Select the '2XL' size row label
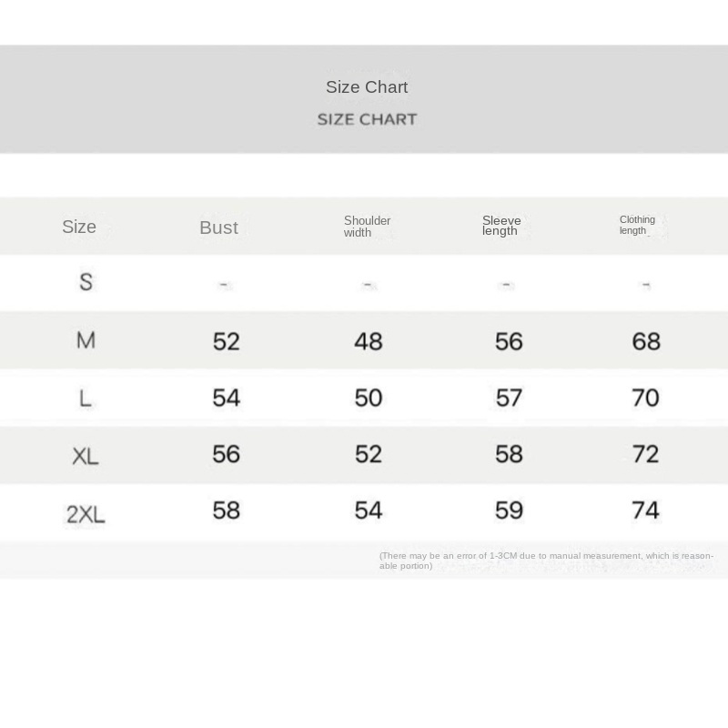The height and width of the screenshot is (728, 728). pyautogui.click(x=86, y=514)
